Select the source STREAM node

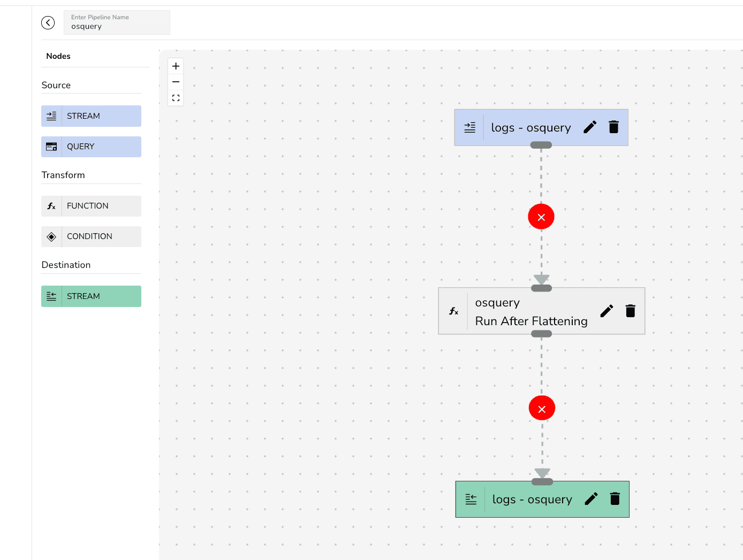coord(91,116)
